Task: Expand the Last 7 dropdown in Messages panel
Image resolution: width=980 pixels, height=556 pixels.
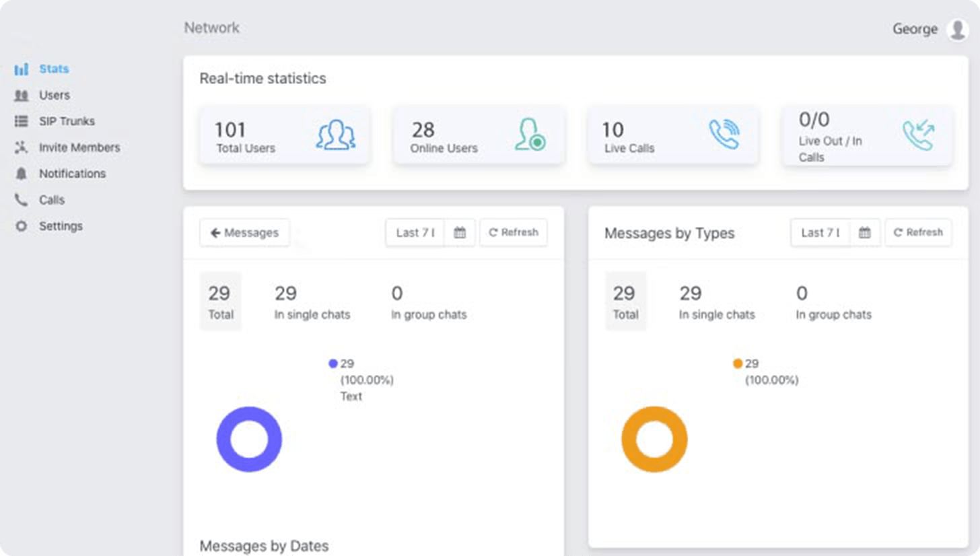Action: coord(415,232)
